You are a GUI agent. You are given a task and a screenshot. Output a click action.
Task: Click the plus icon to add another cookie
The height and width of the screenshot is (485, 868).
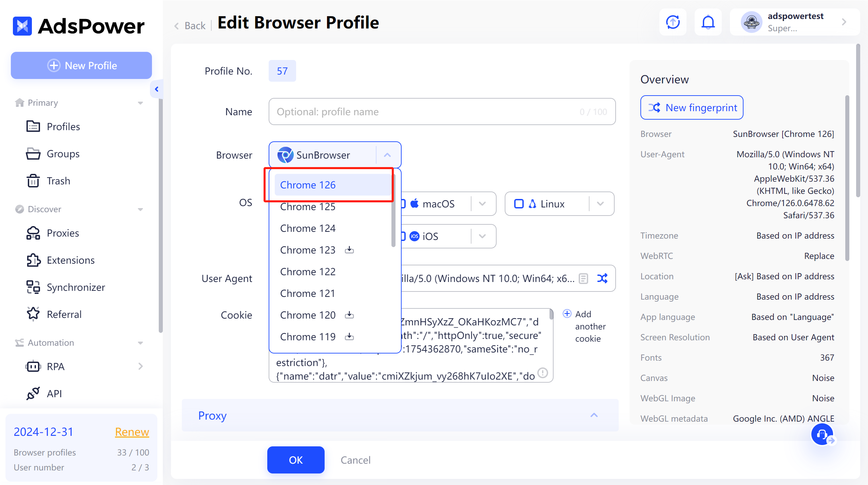click(x=567, y=314)
